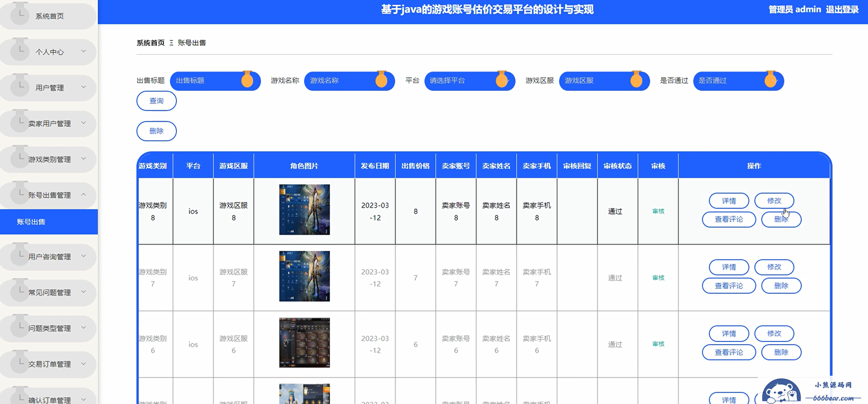Click the bulk 删除 button above table
Screen dimensions: 868x404
pyautogui.click(x=156, y=131)
